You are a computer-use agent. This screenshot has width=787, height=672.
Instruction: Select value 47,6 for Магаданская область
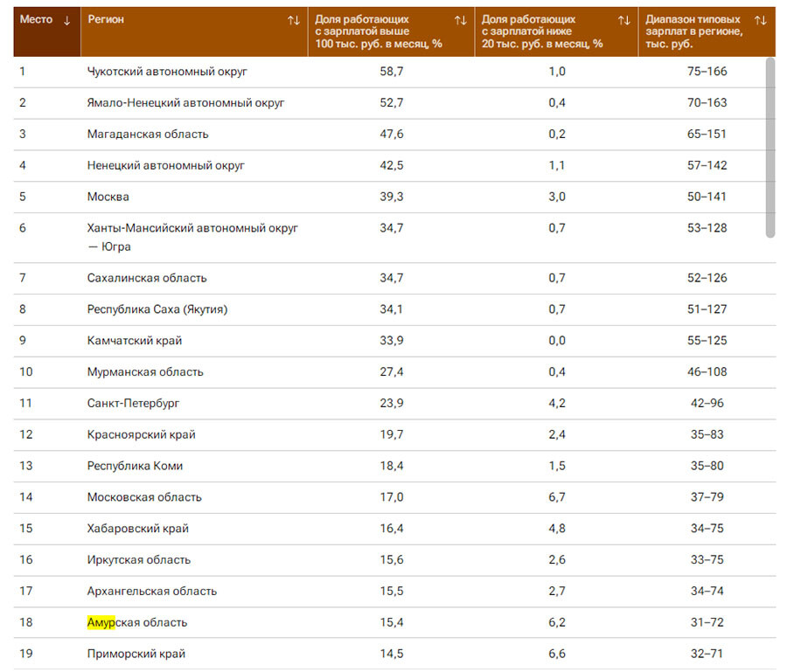tap(392, 134)
